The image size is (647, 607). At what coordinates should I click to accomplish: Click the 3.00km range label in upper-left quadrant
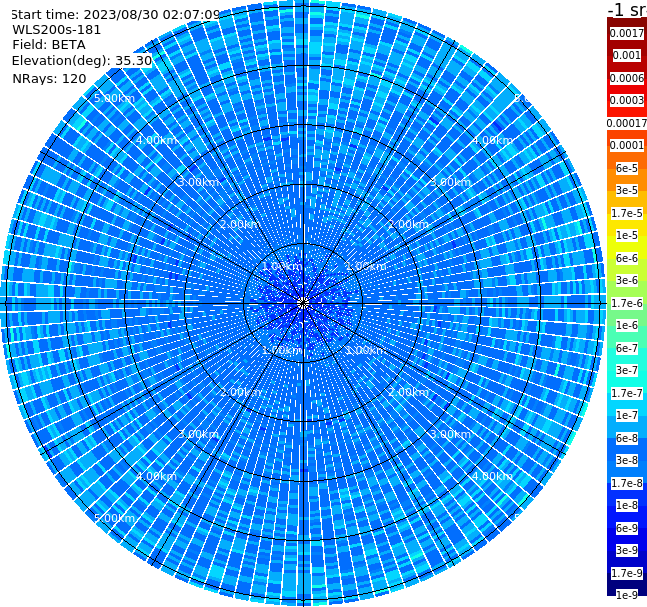pos(198,182)
